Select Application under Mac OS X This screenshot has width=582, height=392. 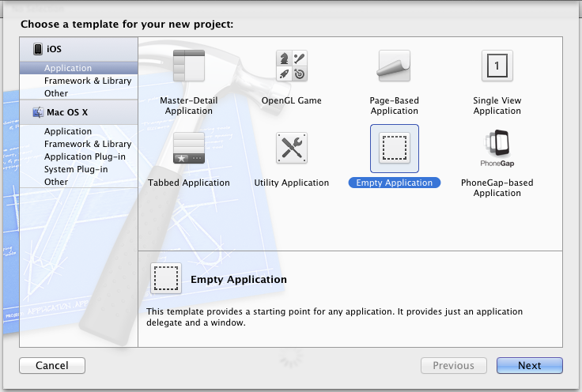coord(68,131)
